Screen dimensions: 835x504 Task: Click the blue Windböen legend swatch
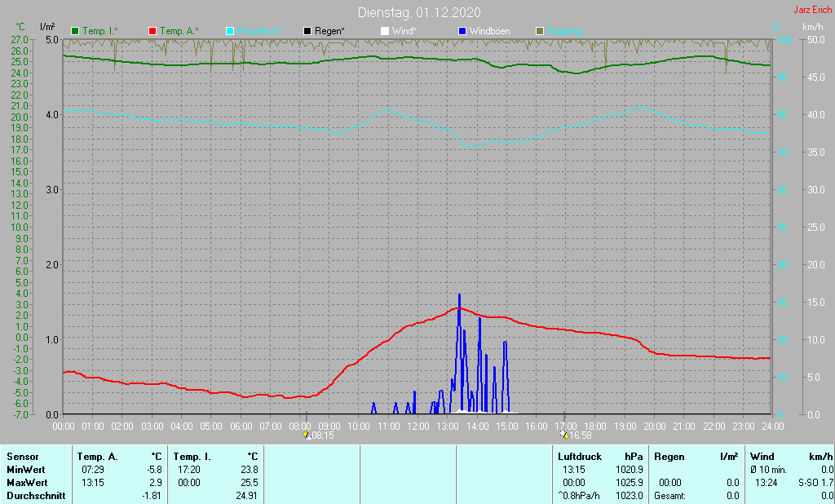coord(462,32)
